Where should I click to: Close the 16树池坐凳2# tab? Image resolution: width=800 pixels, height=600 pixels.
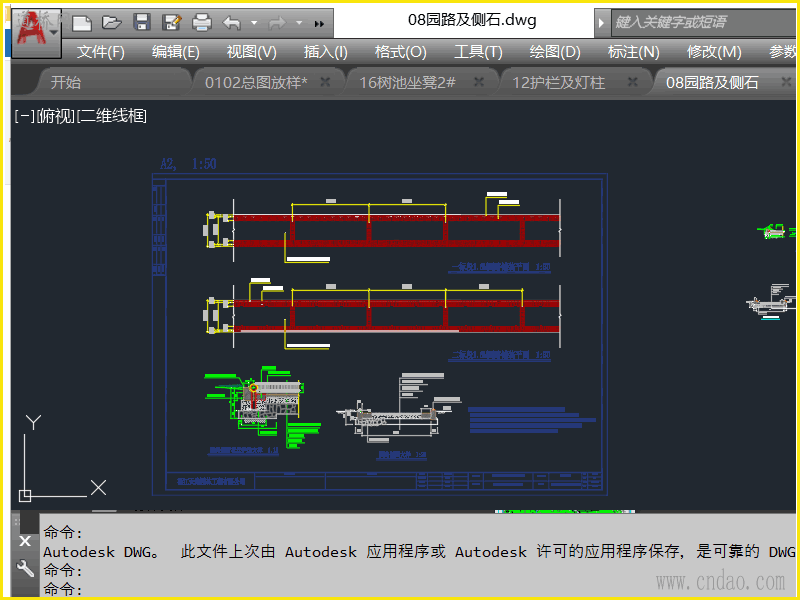pos(479,82)
